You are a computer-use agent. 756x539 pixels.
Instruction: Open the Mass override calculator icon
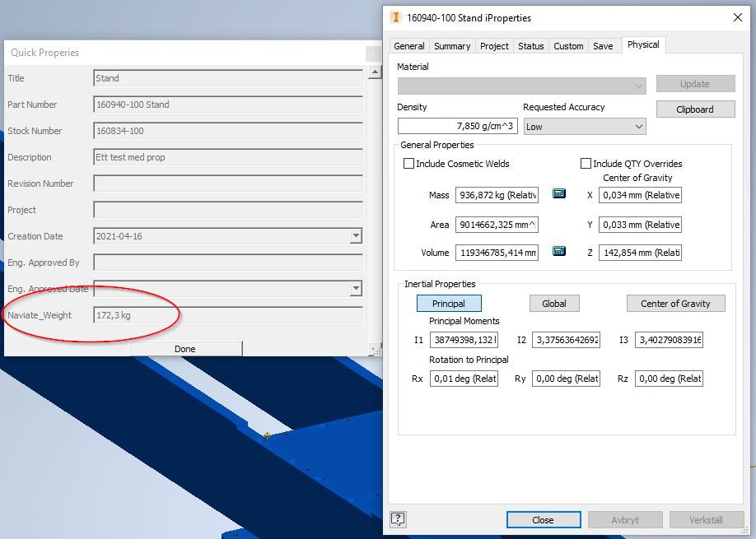click(557, 194)
